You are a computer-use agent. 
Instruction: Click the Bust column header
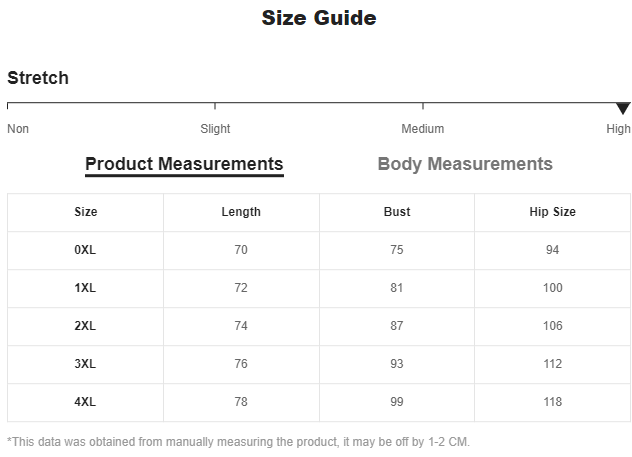397,212
